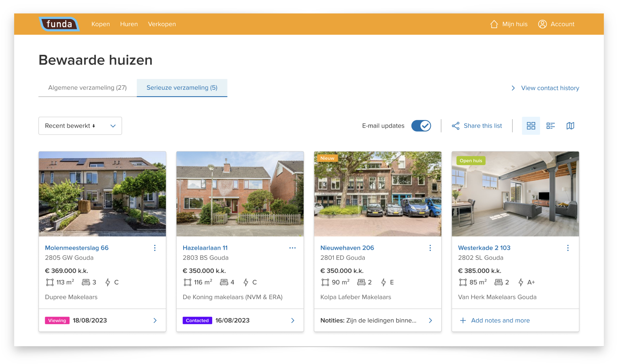Toggle E-mail updates switch off
This screenshot has width=618, height=364.
tap(421, 126)
